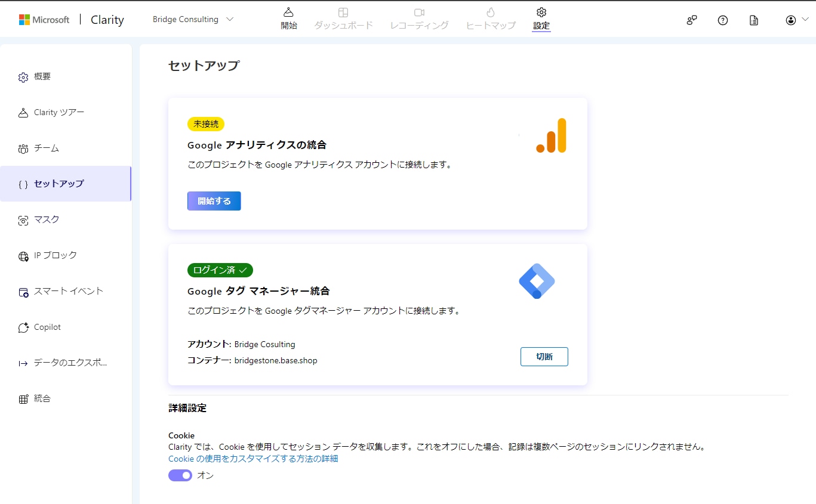Click the Google Analytics logo icon
The image size is (816, 504).
[551, 135]
